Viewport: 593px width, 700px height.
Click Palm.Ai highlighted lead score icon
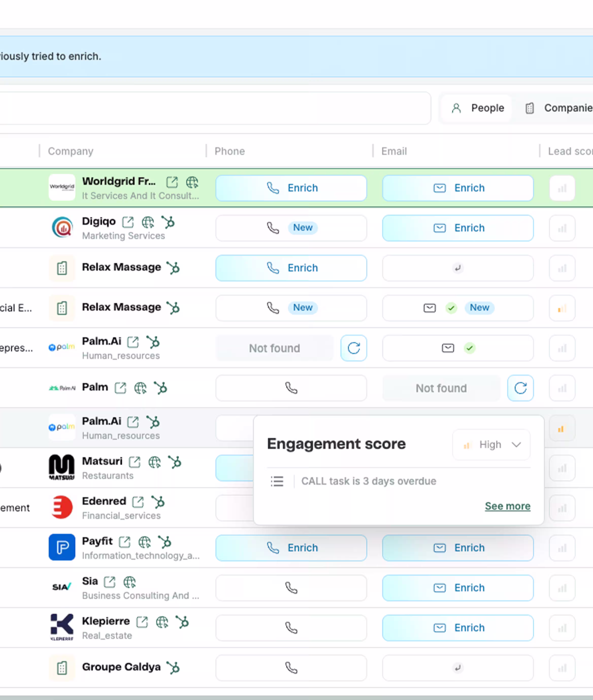point(562,429)
